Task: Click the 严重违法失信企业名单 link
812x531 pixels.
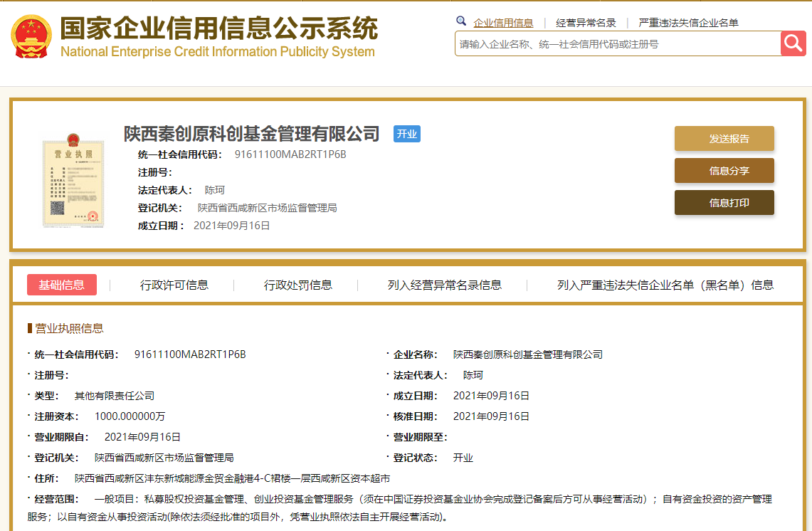Action: pyautogui.click(x=687, y=22)
